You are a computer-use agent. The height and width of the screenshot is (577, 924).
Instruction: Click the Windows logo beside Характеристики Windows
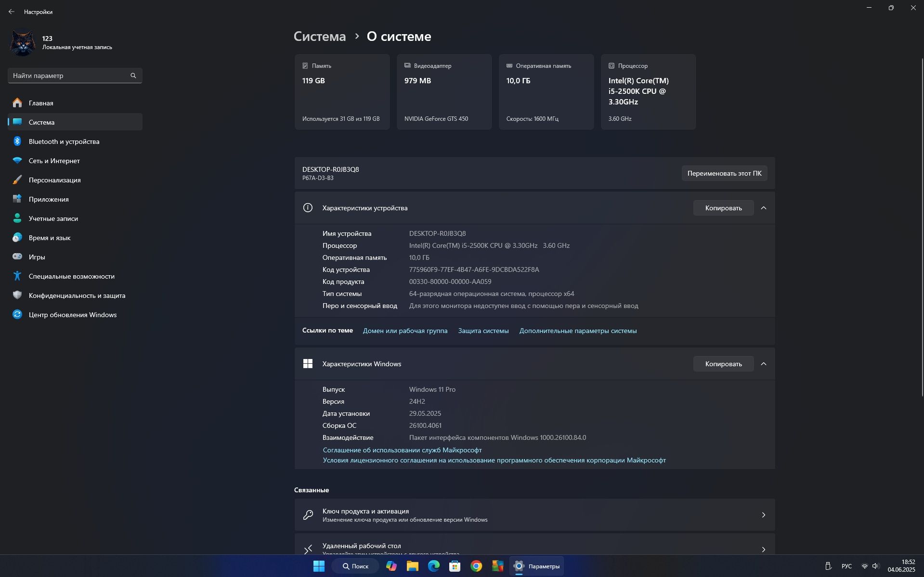(x=308, y=364)
